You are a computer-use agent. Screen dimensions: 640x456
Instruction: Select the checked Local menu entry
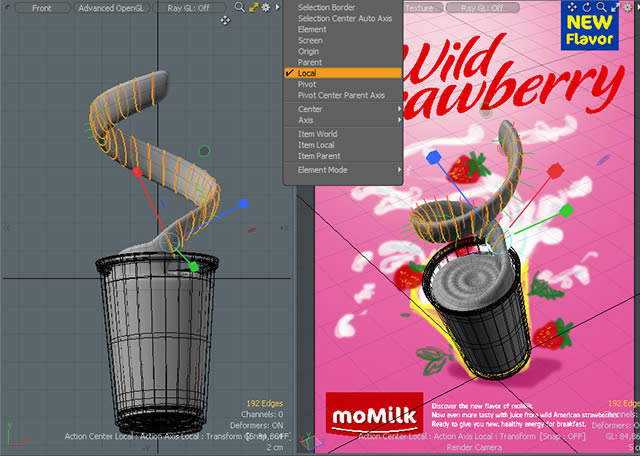[x=343, y=73]
